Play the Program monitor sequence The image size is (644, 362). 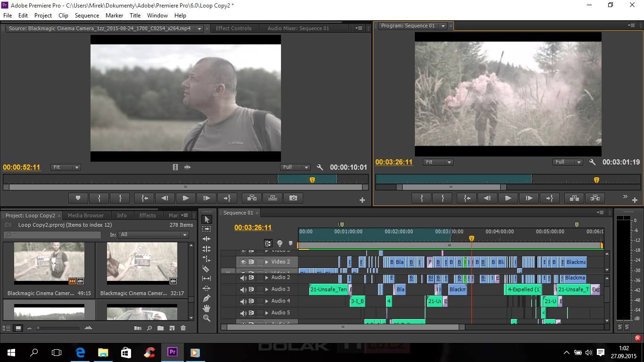pos(508,198)
